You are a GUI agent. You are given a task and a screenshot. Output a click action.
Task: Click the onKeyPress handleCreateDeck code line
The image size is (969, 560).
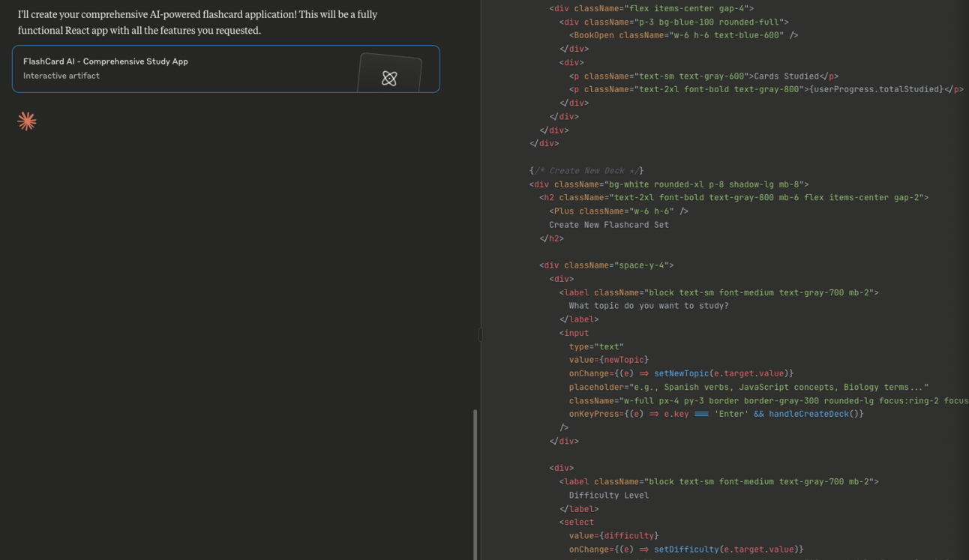tap(716, 414)
